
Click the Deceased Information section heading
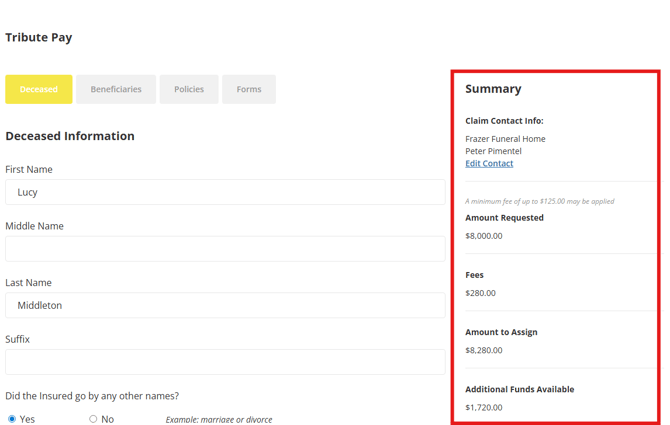coord(70,136)
